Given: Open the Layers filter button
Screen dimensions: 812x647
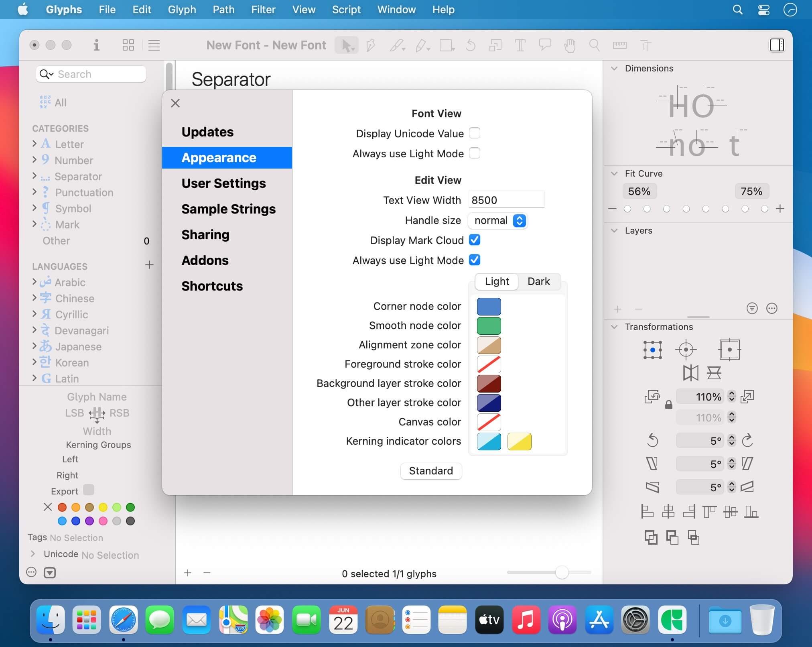Looking at the screenshot, I should coord(752,308).
